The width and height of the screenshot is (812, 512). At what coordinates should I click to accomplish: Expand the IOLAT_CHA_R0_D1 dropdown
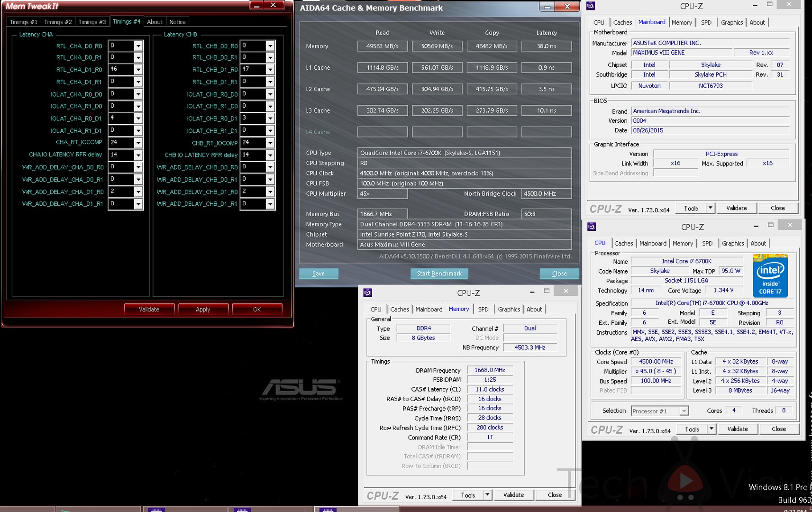(x=138, y=119)
